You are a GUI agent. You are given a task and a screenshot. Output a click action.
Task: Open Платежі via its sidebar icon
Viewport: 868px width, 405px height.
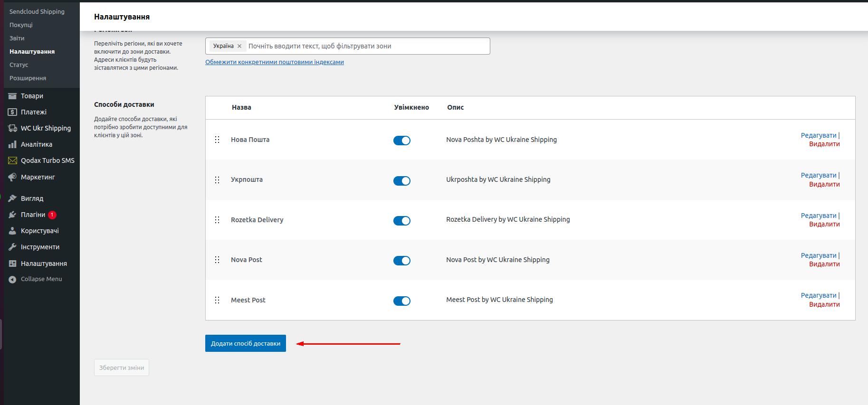[x=12, y=112]
